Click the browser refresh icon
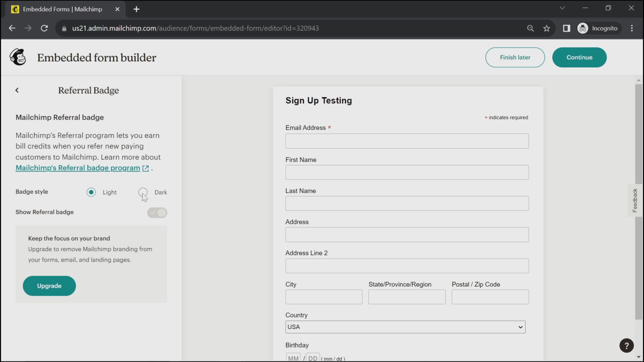Screen dimensions: 644x362 tap(44, 28)
